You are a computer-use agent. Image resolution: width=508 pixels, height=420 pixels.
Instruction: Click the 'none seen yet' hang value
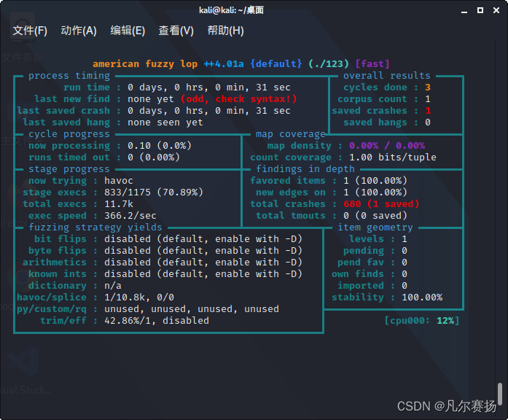coord(165,122)
